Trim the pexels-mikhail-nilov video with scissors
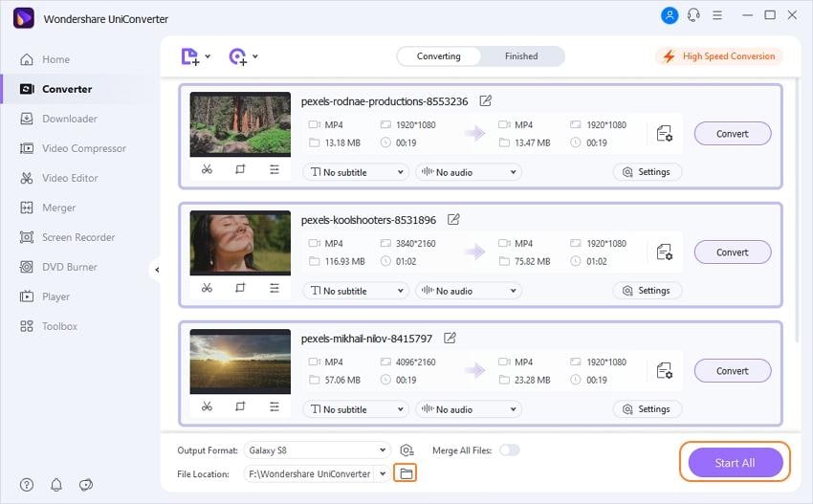Viewport: 813px width, 504px height. 207,406
